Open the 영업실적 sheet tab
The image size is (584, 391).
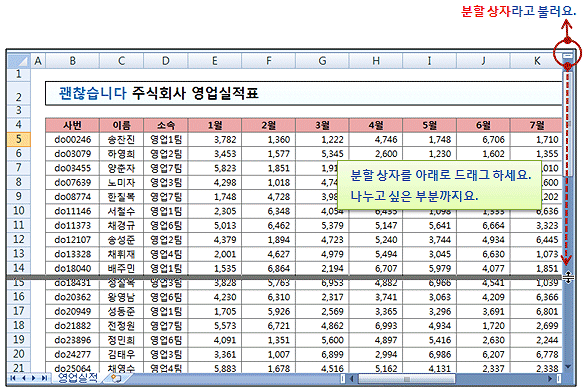[78, 378]
